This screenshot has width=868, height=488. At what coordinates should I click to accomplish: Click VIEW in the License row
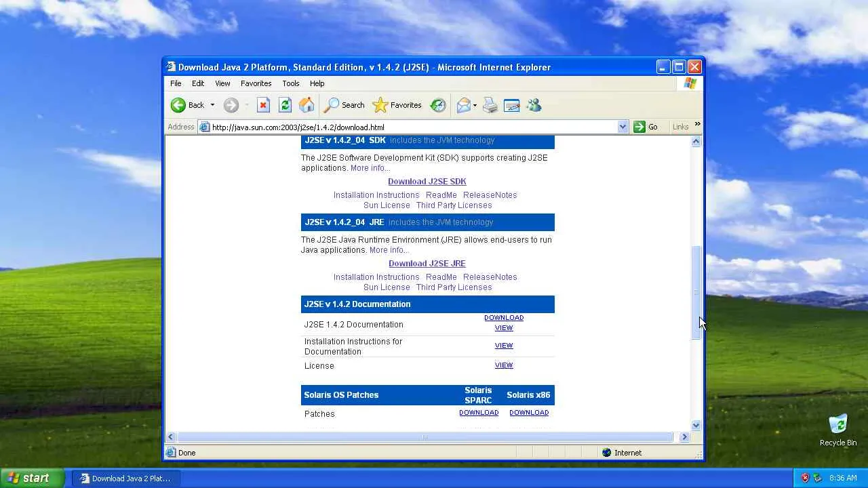point(504,365)
